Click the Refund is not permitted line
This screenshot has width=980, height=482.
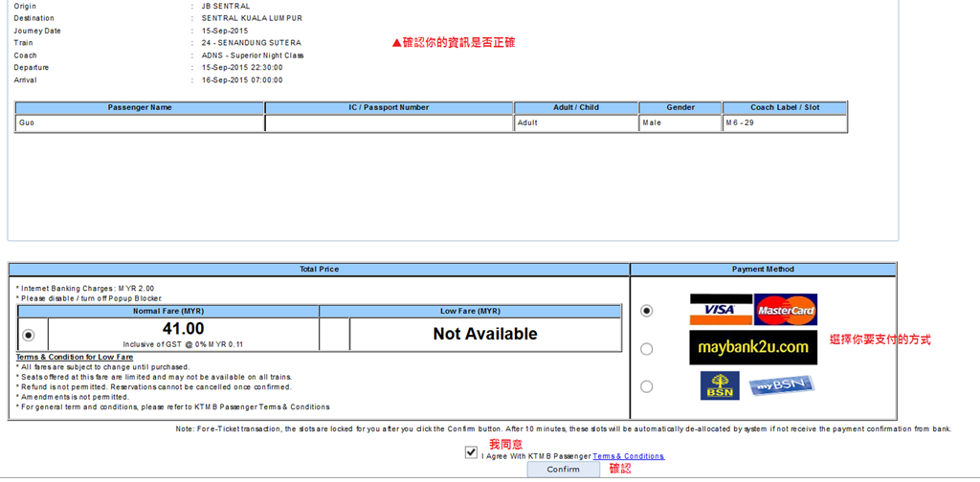tap(154, 387)
